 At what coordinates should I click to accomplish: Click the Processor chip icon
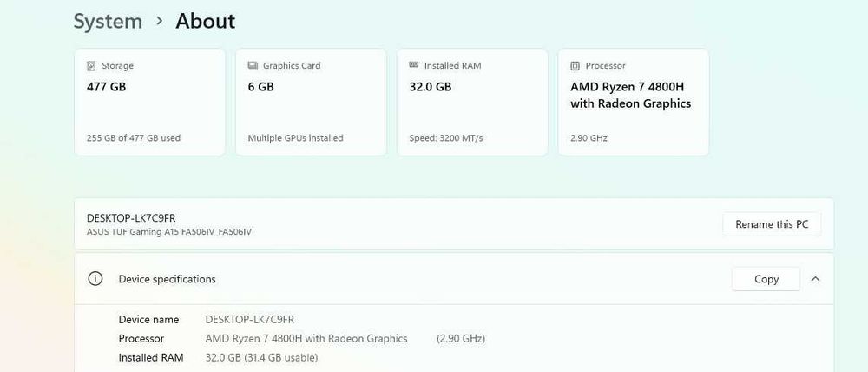(575, 66)
